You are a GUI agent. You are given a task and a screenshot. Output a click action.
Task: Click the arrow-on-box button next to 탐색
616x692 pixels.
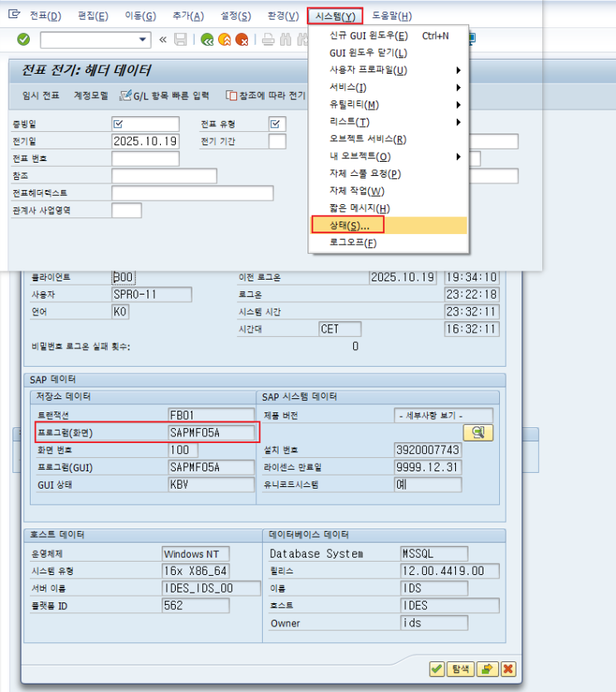tap(487, 669)
